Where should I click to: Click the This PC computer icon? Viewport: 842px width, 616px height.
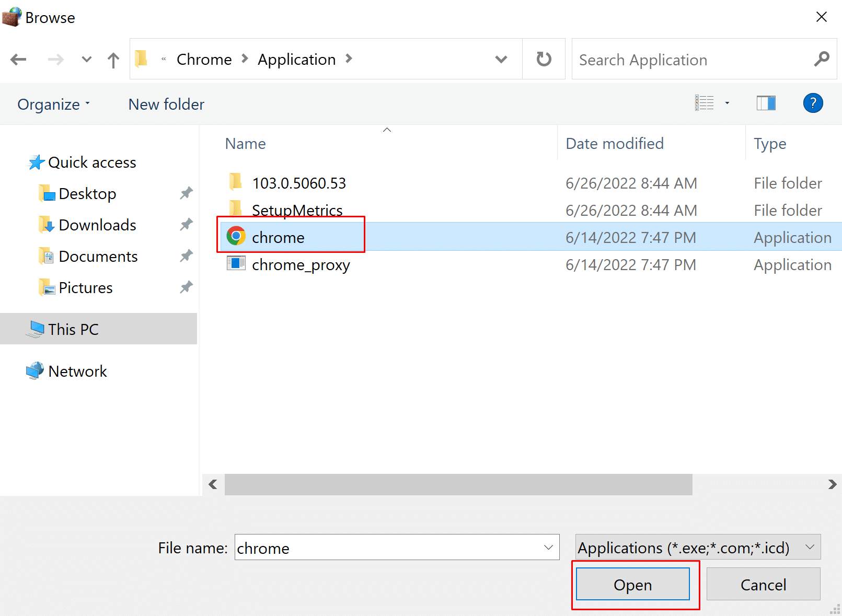[x=36, y=329]
